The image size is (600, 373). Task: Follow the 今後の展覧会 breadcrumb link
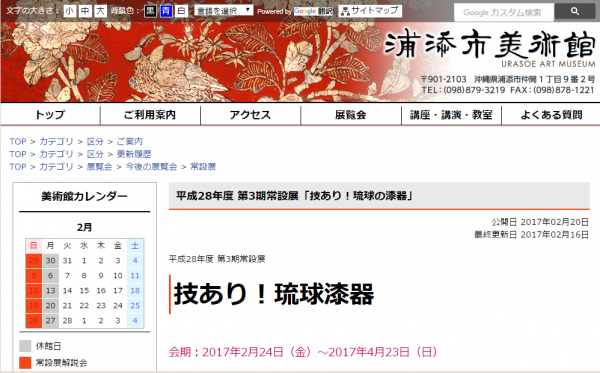(x=152, y=167)
